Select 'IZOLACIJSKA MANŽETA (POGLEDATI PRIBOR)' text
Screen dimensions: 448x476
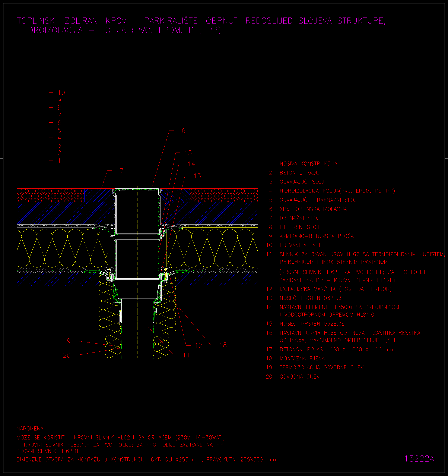click(x=336, y=289)
